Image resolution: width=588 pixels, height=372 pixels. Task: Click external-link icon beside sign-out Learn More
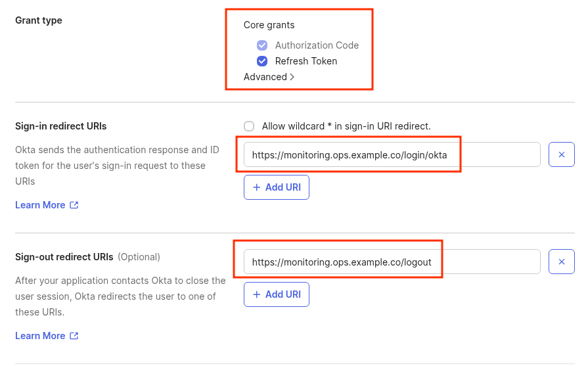tap(74, 336)
